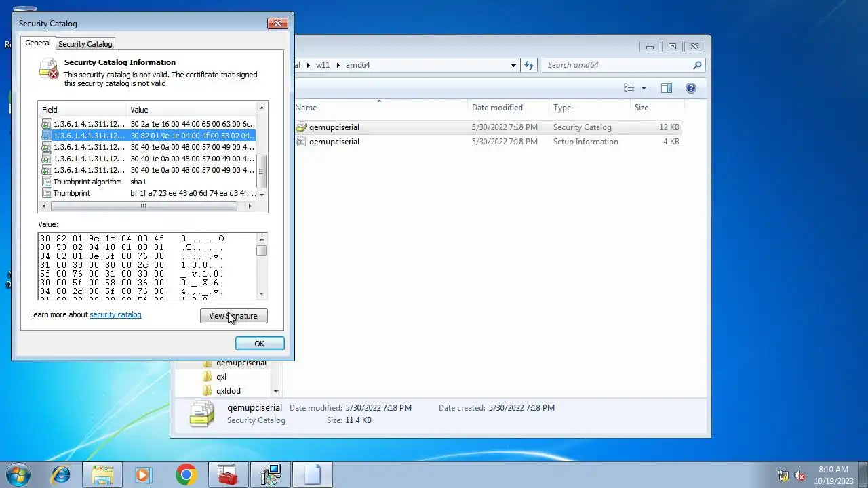Select qxldod folder in navigation tree
The height and width of the screenshot is (488, 868).
click(229, 391)
